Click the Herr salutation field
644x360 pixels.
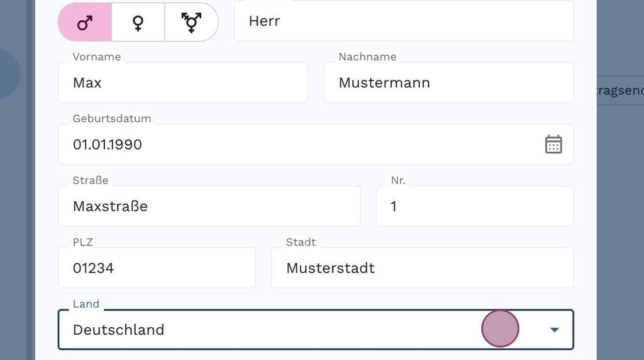(403, 21)
